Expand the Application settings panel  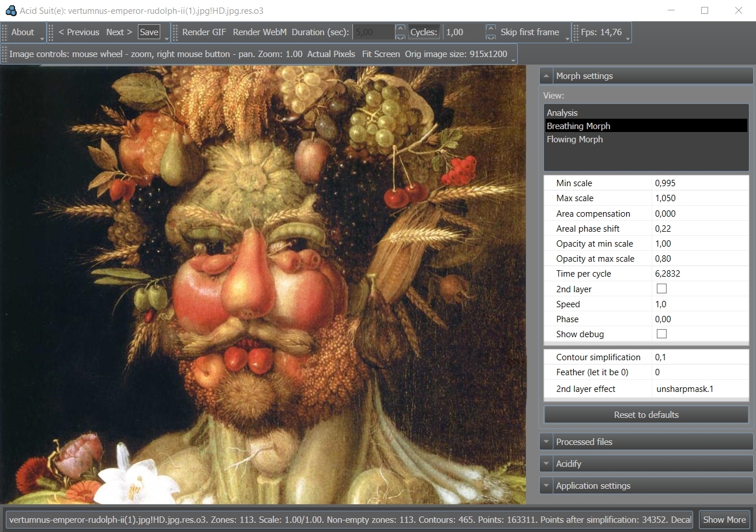(646, 485)
